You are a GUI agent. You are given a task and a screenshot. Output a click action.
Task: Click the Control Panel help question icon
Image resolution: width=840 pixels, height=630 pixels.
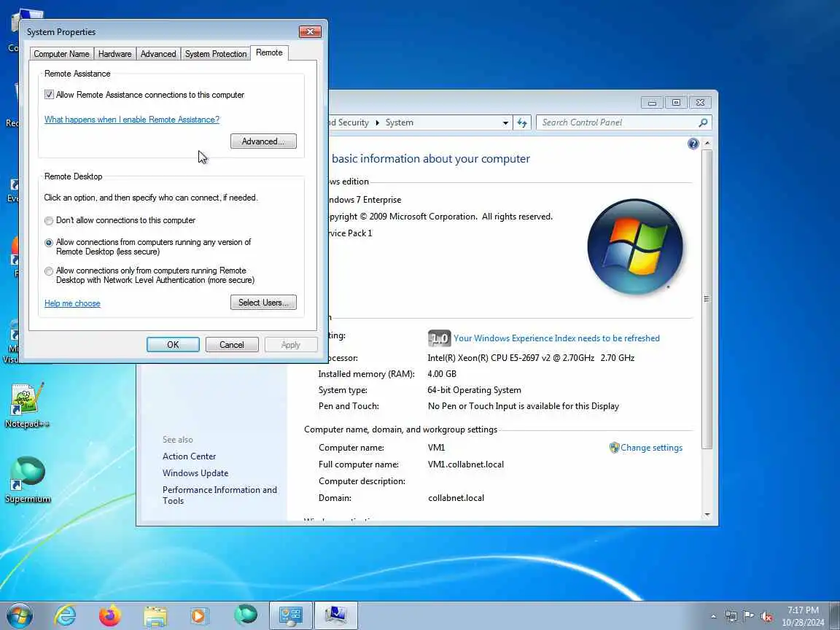pyautogui.click(x=693, y=144)
